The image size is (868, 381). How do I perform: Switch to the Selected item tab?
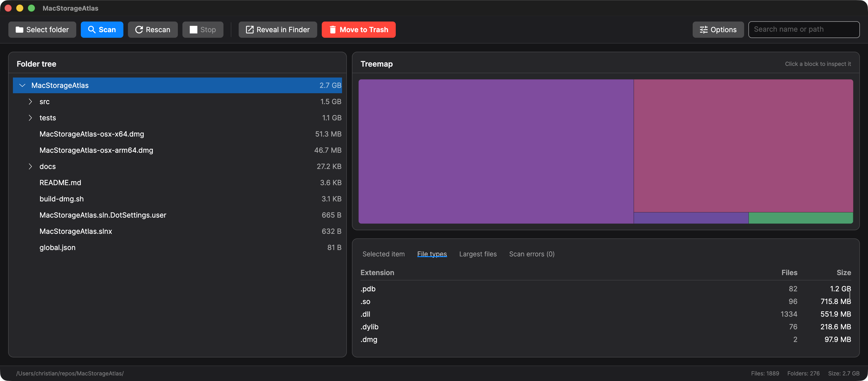384,254
